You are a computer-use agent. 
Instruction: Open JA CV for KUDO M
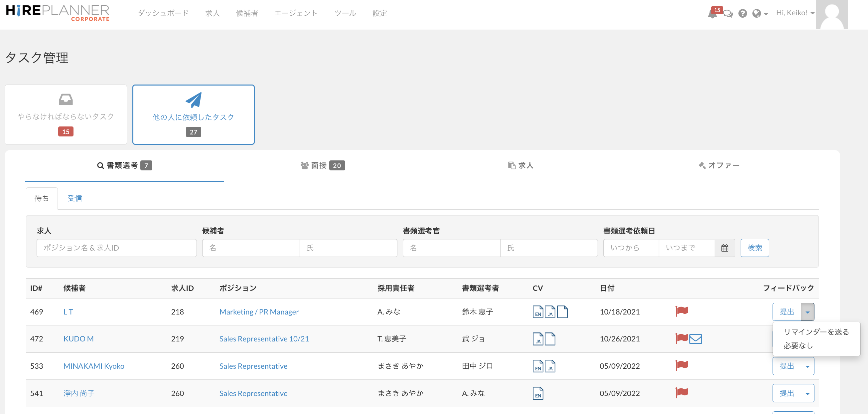pyautogui.click(x=537, y=339)
